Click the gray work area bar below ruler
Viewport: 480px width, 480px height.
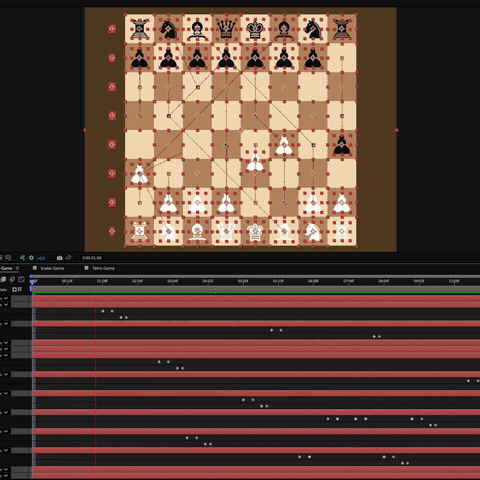[256, 288]
